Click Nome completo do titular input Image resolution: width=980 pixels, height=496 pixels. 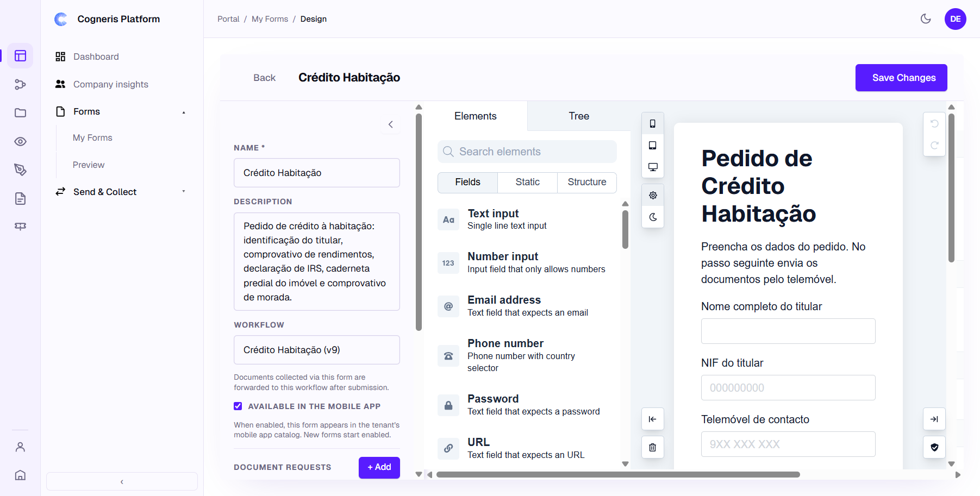point(788,331)
